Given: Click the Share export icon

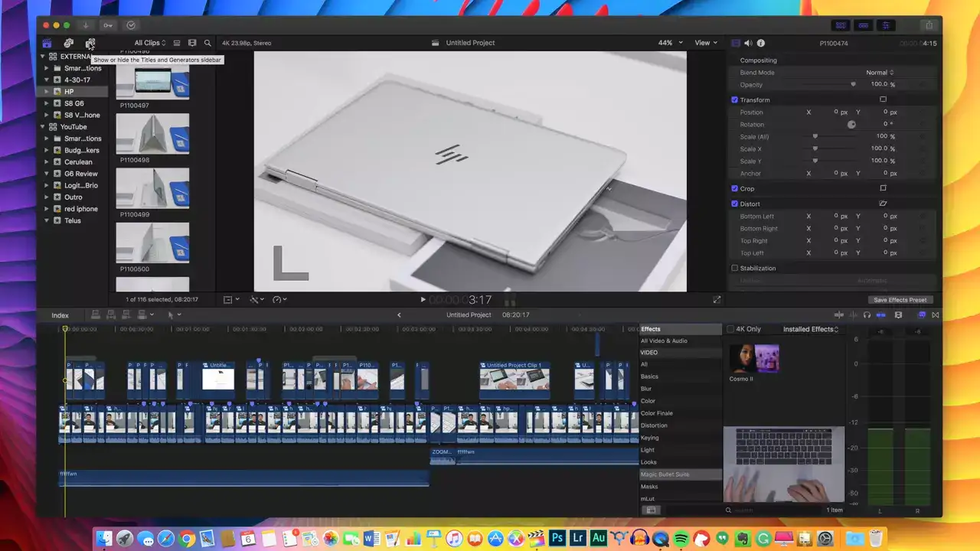Looking at the screenshot, I should pyautogui.click(x=929, y=25).
